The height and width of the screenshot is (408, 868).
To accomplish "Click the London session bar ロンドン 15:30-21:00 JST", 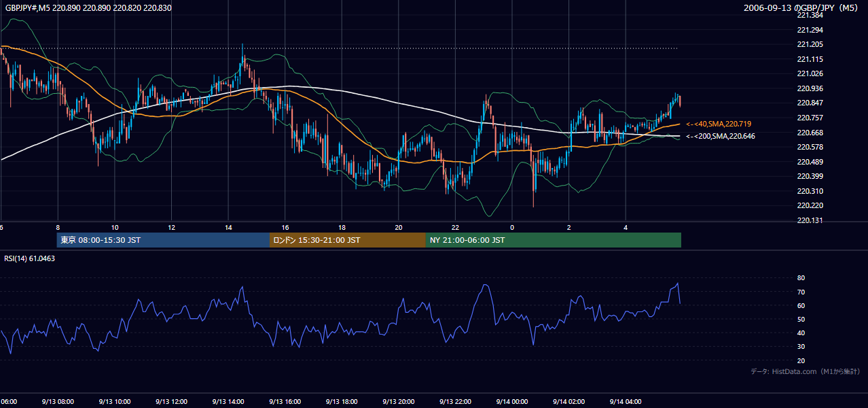I will click(348, 240).
